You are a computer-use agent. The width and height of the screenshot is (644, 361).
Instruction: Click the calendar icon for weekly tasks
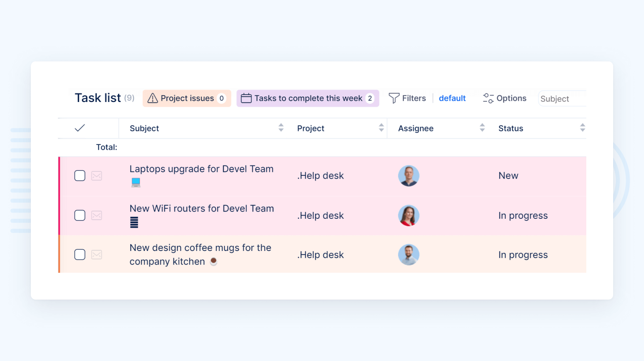(246, 98)
